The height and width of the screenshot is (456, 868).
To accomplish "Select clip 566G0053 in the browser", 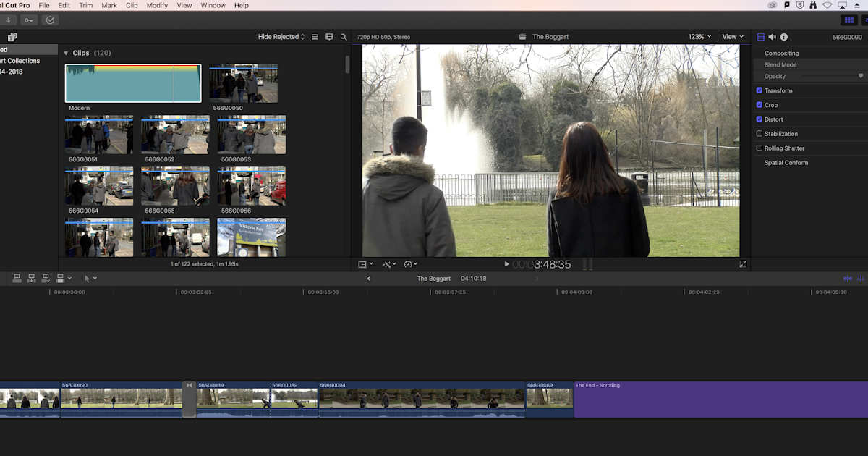I will [252, 134].
